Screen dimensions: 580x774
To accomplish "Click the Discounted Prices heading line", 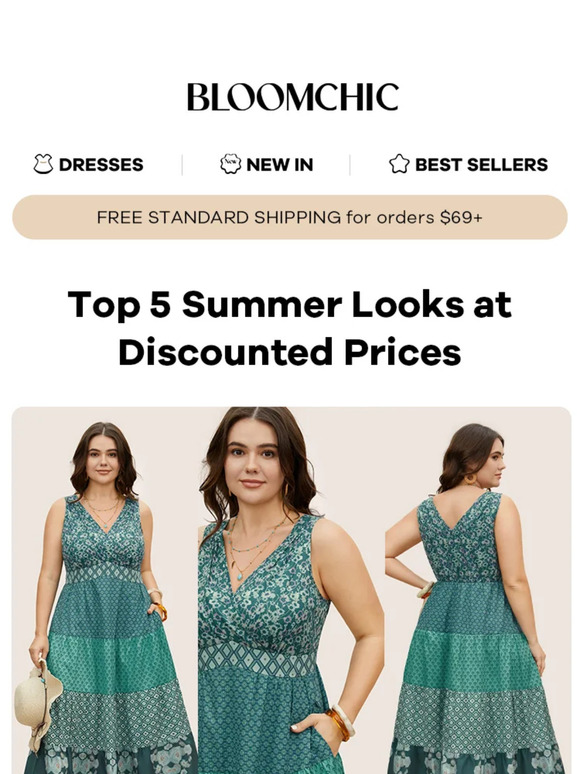I will click(x=290, y=352).
